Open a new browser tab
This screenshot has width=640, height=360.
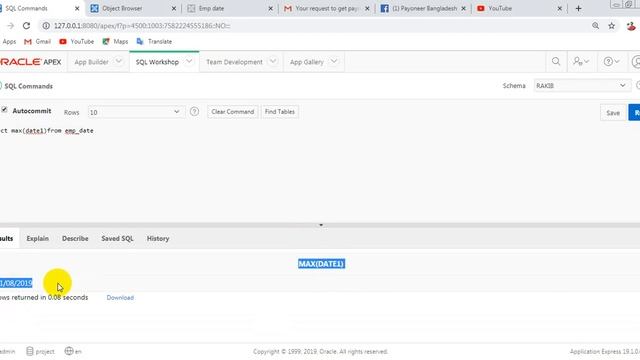[x=578, y=8]
